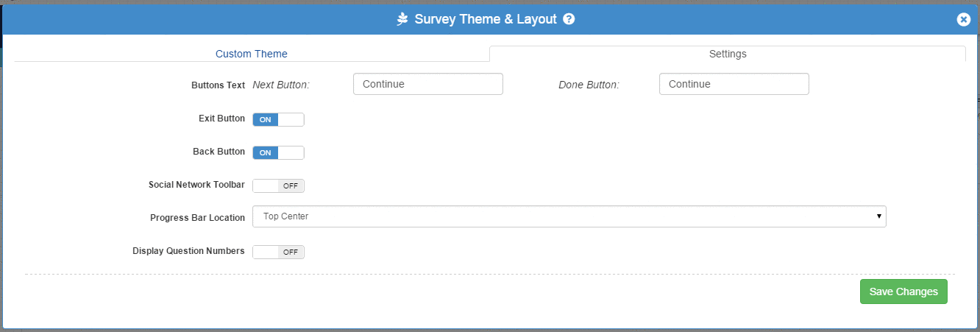Click the 'Display Question Numbers' text label
Screen dimensions: 980x332
[188, 251]
